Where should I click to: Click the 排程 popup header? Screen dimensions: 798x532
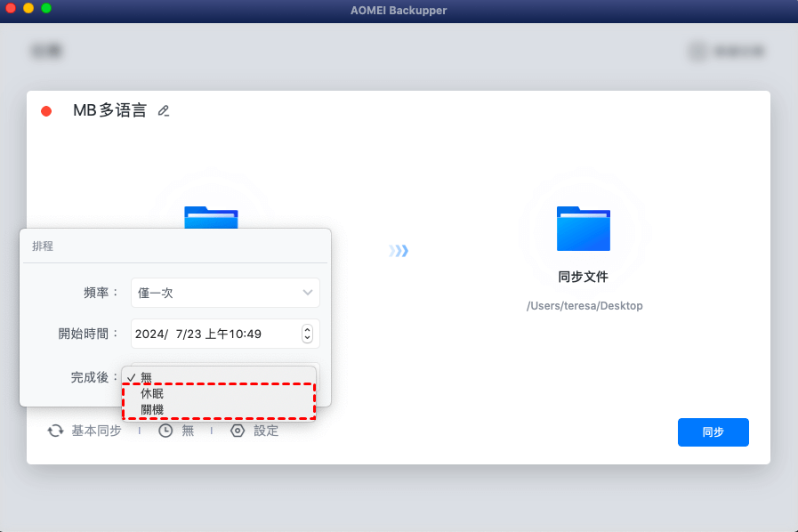(43, 246)
